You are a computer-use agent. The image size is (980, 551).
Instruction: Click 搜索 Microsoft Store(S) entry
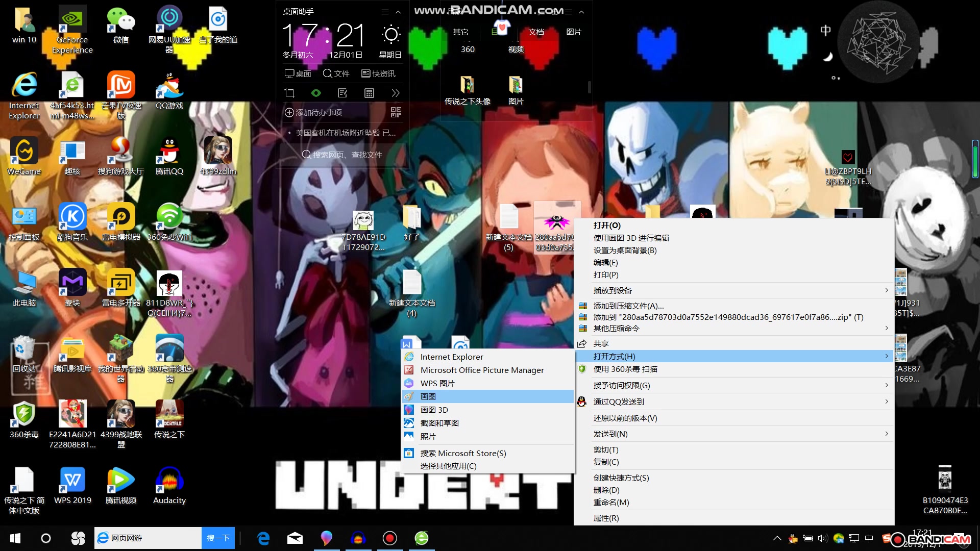click(x=488, y=453)
